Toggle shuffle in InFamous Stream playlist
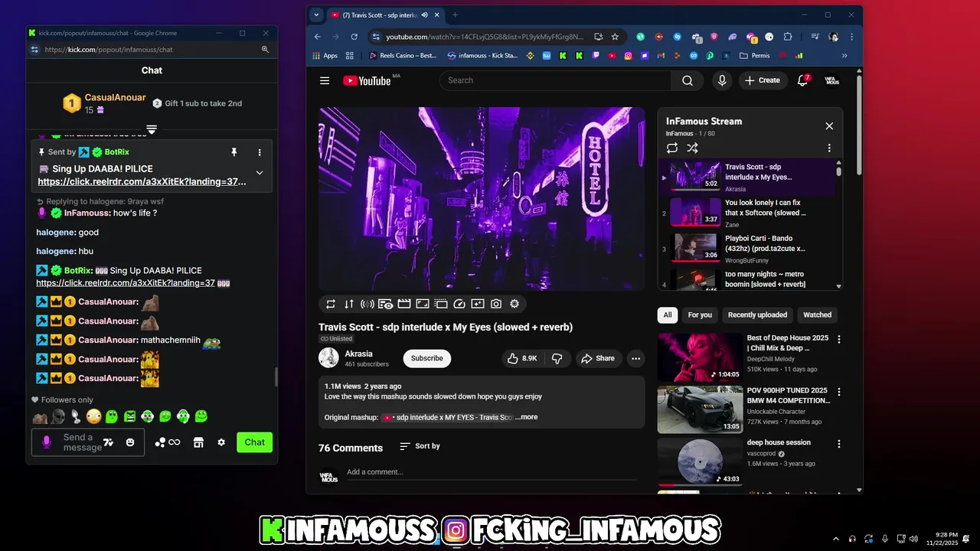 click(692, 148)
